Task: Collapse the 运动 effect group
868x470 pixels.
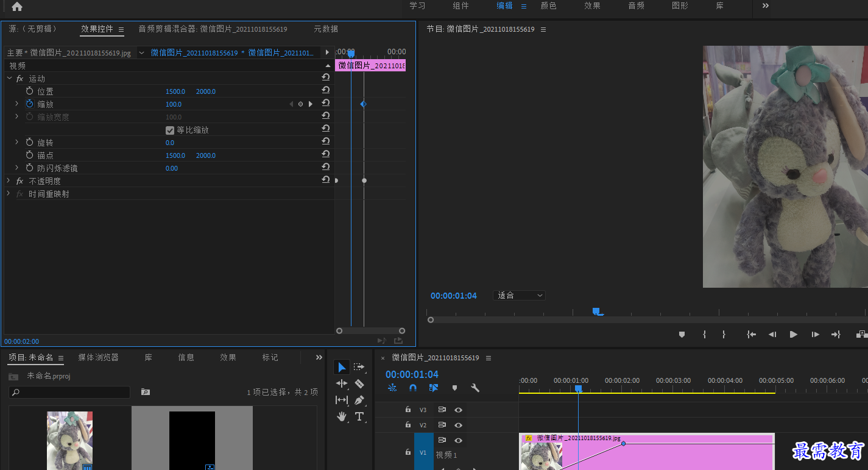Action: pyautogui.click(x=9, y=78)
